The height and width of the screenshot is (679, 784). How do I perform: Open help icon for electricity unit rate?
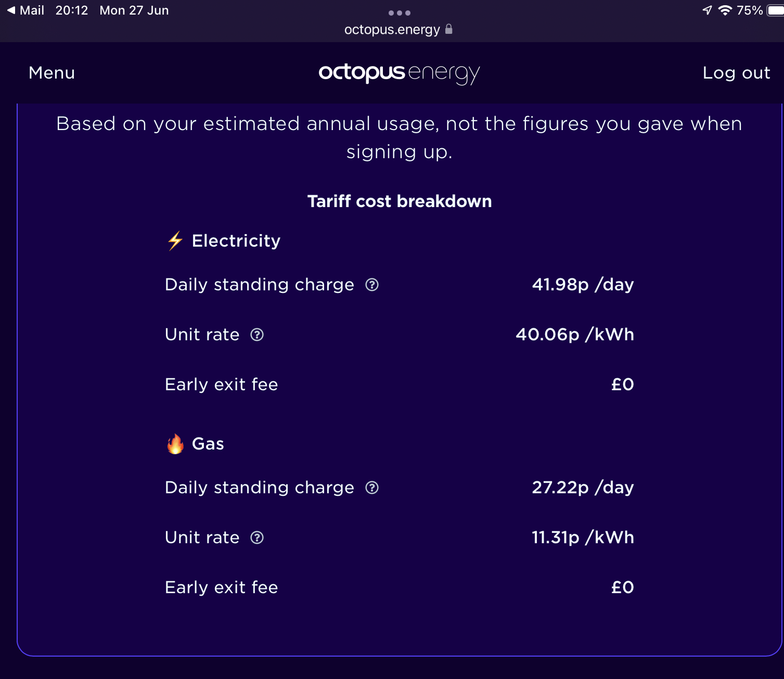257,335
